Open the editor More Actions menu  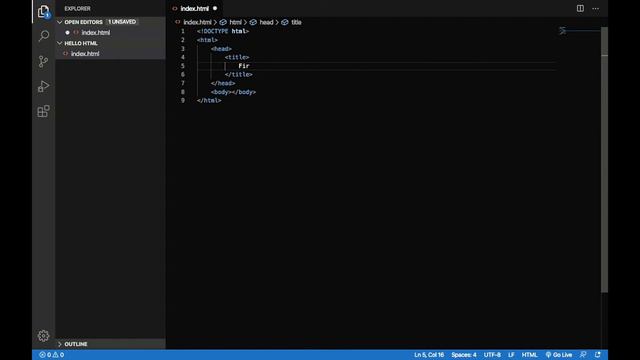pos(596,9)
